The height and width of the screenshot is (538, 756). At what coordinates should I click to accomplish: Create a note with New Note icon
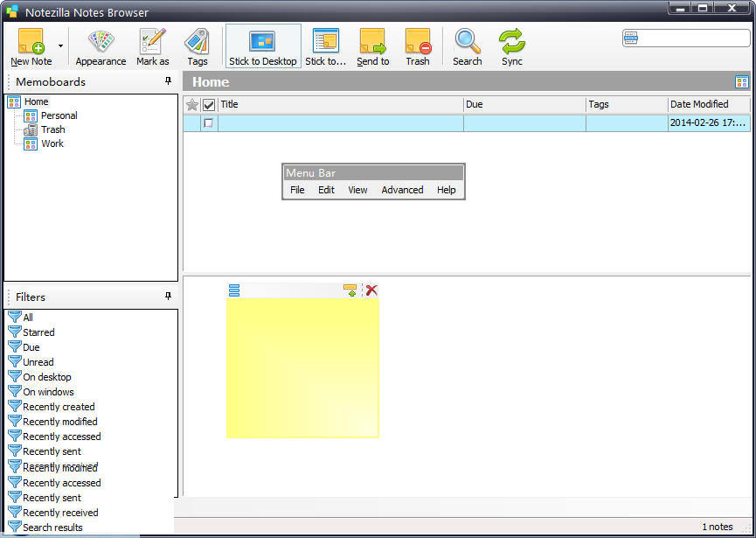[31, 47]
